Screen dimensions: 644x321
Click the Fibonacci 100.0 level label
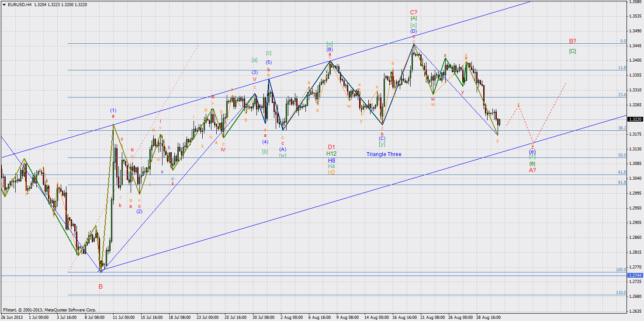(621, 270)
